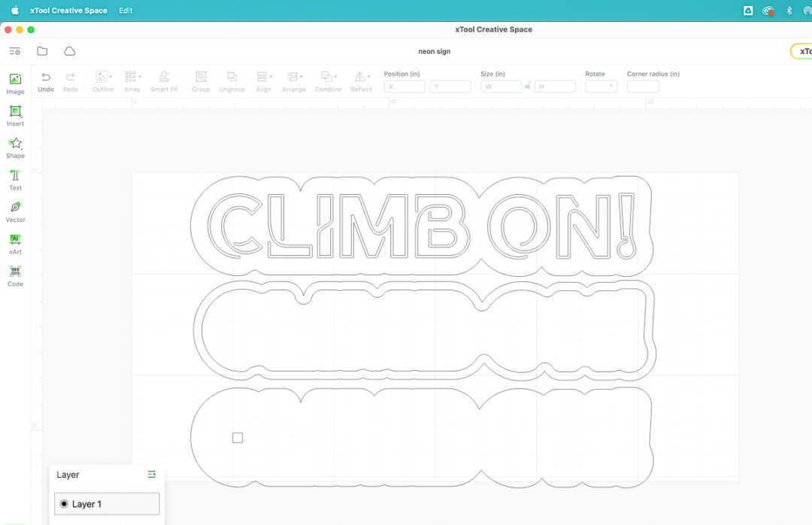Screen dimensions: 812x525
Task: Select the Image tool in sidebar
Action: pyautogui.click(x=15, y=83)
